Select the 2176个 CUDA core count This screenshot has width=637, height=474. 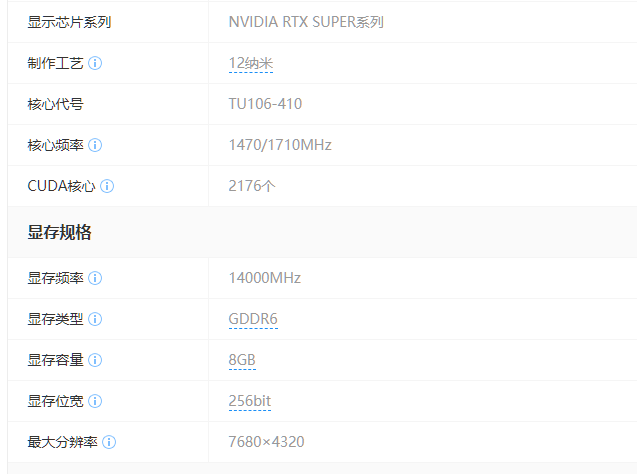coord(252,186)
